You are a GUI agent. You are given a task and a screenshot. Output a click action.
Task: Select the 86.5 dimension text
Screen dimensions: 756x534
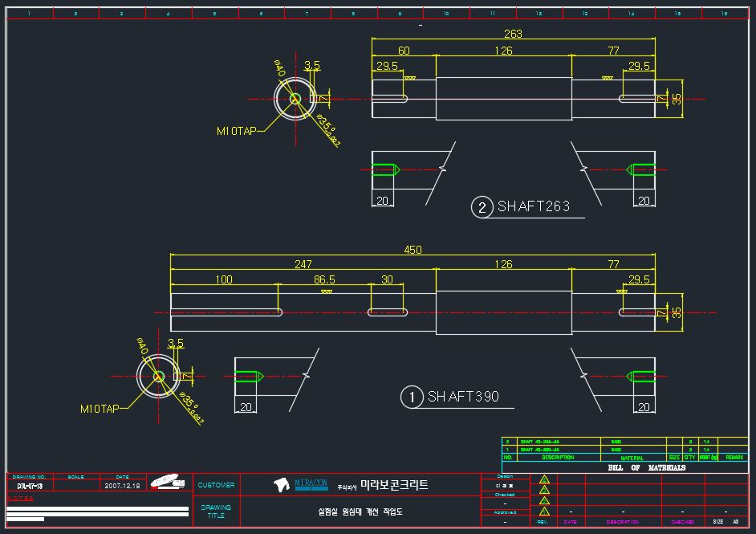tap(324, 279)
